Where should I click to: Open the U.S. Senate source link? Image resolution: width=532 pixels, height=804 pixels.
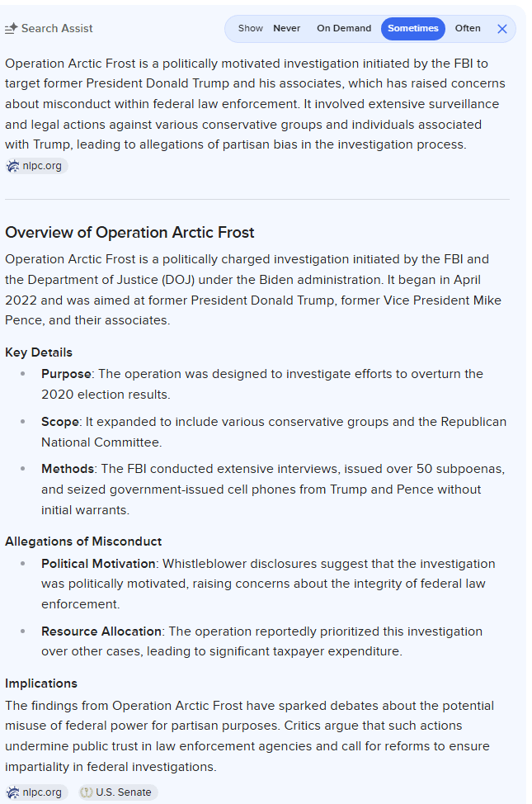point(123,792)
